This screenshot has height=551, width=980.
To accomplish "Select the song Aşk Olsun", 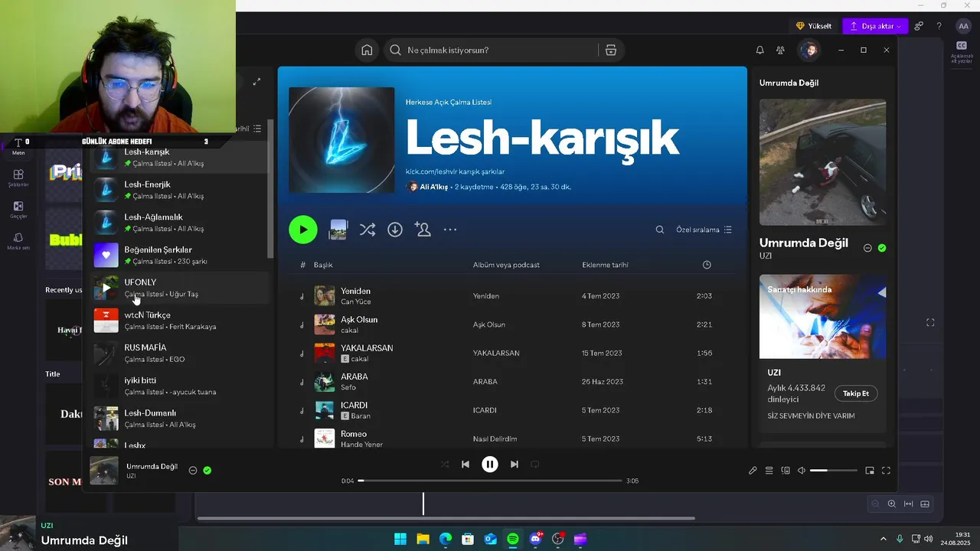I will [511, 324].
